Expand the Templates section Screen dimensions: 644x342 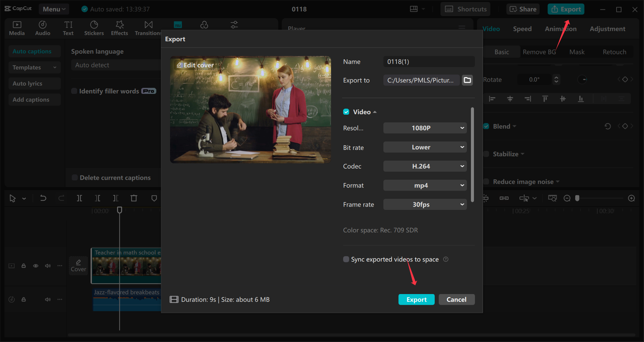(x=34, y=67)
